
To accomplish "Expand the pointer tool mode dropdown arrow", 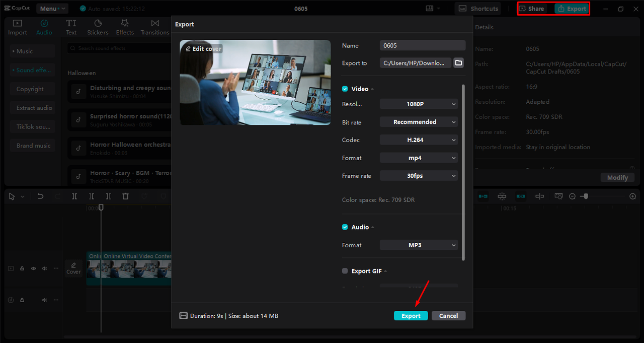I will 22,197.
